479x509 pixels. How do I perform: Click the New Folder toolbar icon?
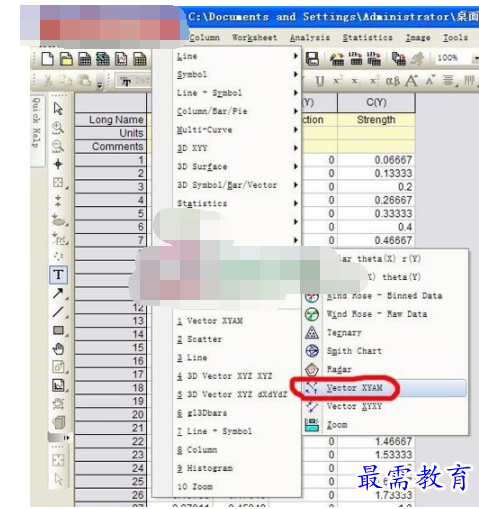tap(66, 59)
